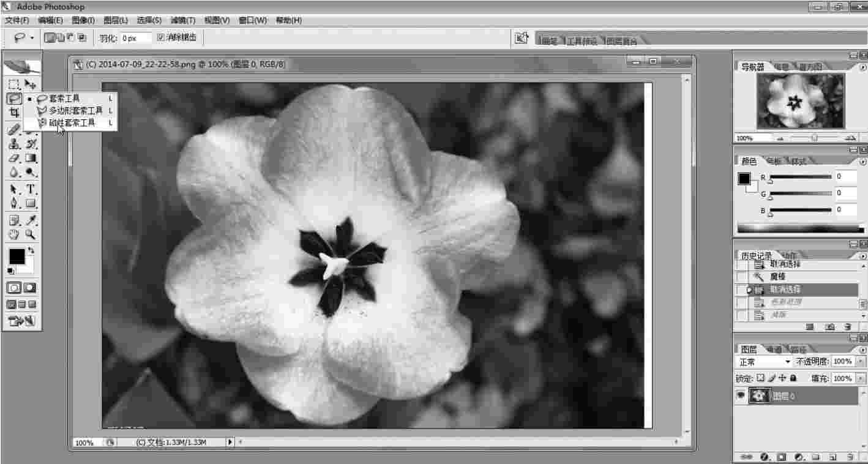This screenshot has width=868, height=464.
Task: Open the Lasso tool preset picker arrow
Action: [x=32, y=38]
